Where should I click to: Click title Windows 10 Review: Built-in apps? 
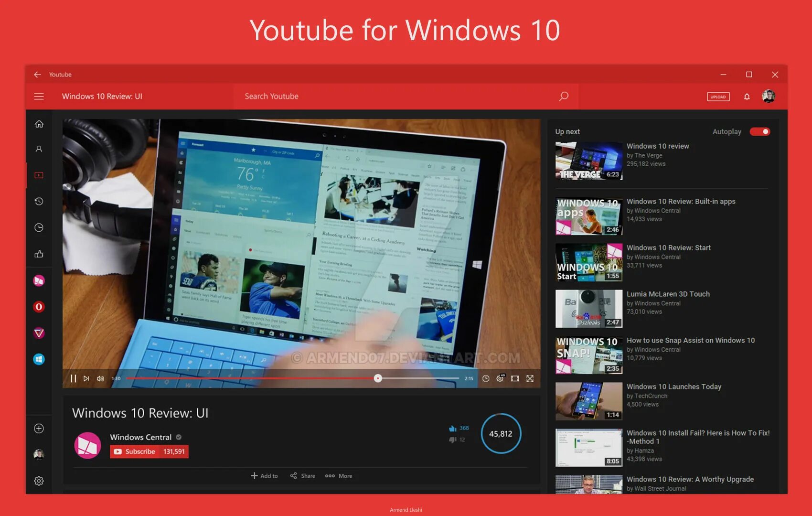pos(681,202)
